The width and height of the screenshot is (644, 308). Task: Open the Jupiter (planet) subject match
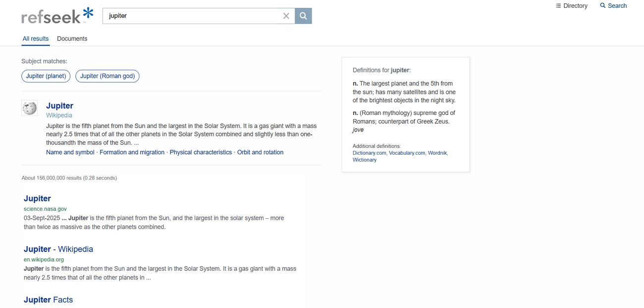pyautogui.click(x=46, y=76)
